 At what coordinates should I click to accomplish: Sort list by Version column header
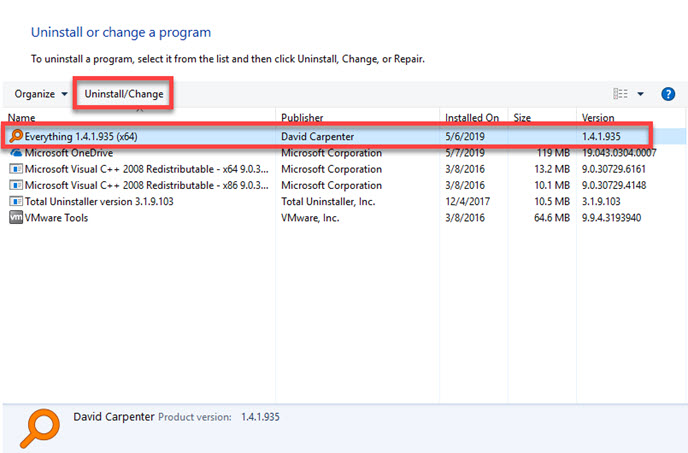click(x=598, y=118)
